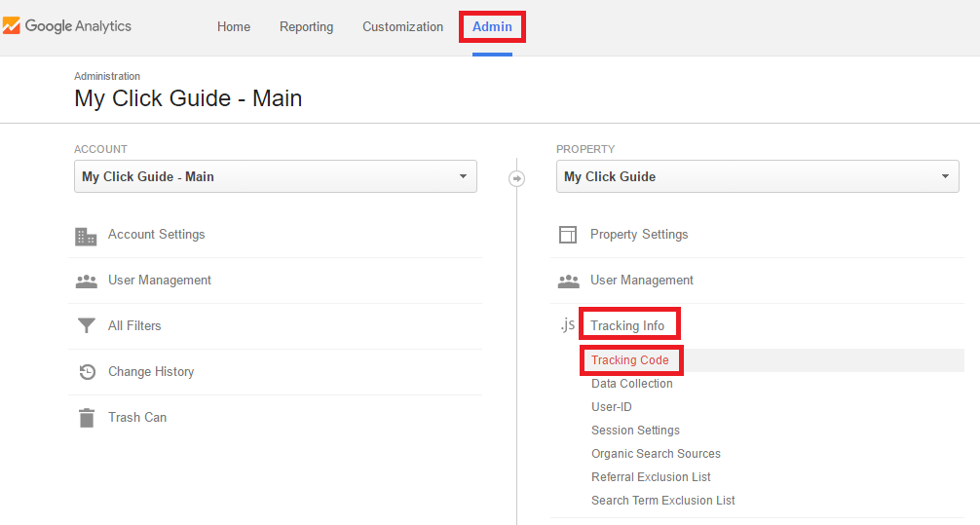View Change History

(151, 372)
